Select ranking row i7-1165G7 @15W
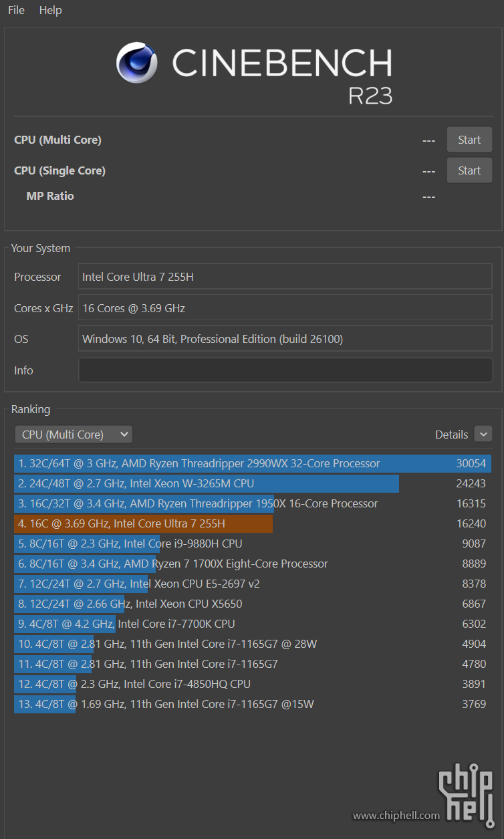The height and width of the screenshot is (839, 504). click(253, 704)
